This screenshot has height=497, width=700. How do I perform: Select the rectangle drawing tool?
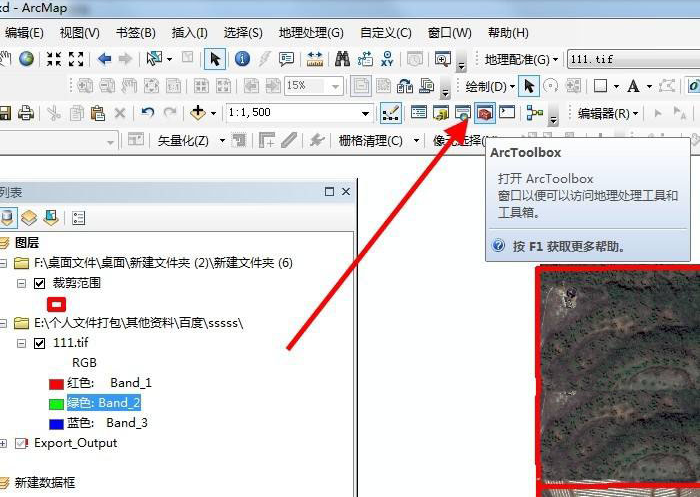coord(600,86)
